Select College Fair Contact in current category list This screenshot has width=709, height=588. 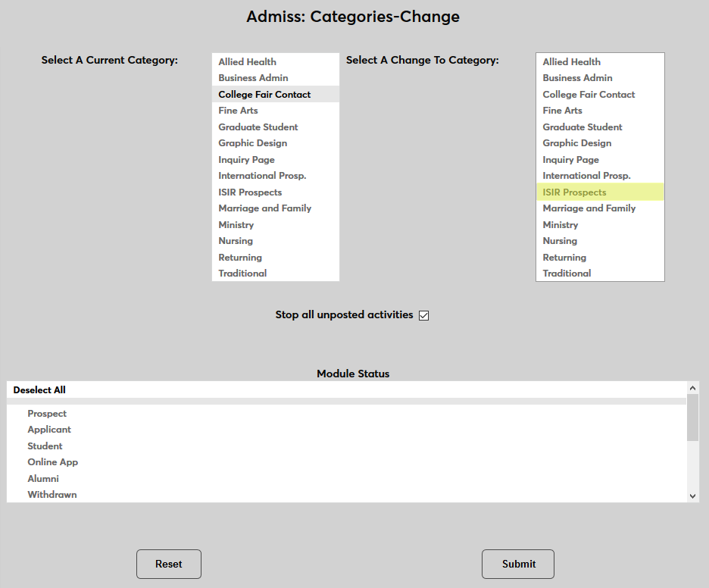pyautogui.click(x=264, y=95)
